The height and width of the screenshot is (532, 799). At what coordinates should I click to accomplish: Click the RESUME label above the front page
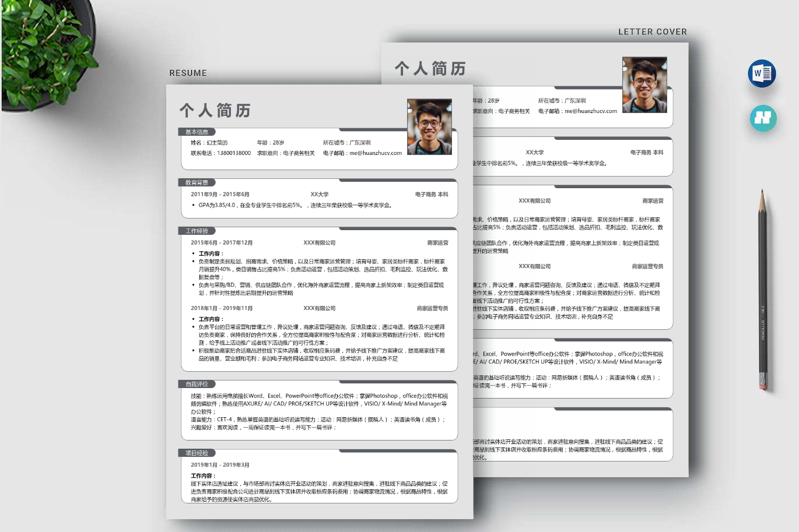coord(188,73)
